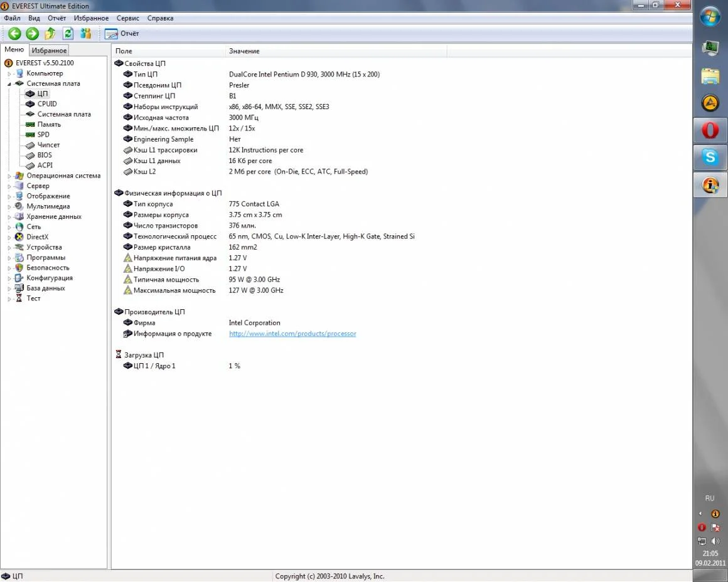This screenshot has height=582, width=728.
Task: Open the Сервис menu
Action: coord(127,18)
